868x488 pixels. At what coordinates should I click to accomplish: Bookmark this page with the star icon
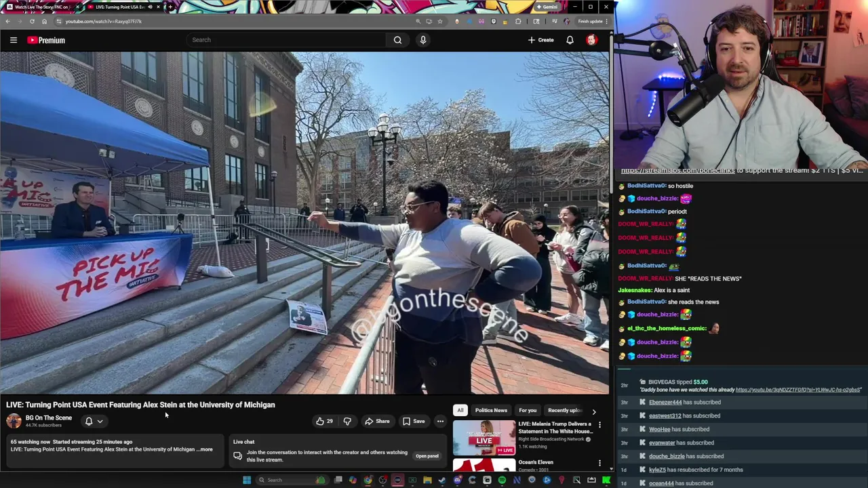point(439,21)
